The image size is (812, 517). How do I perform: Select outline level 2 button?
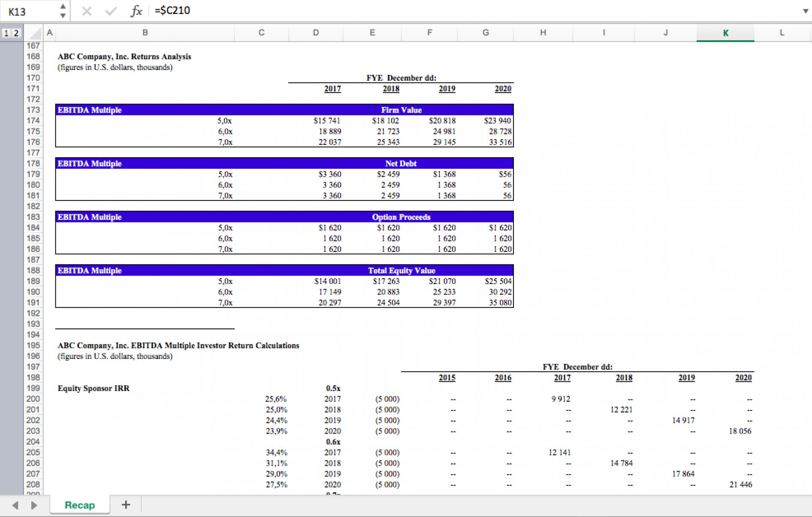16,33
